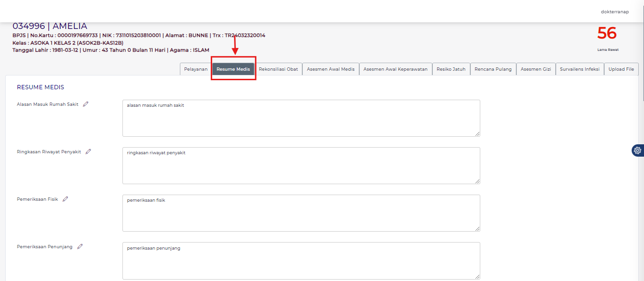Click pencil icon beside Pemeriksaan Fisik
The width and height of the screenshot is (644, 281).
65,199
